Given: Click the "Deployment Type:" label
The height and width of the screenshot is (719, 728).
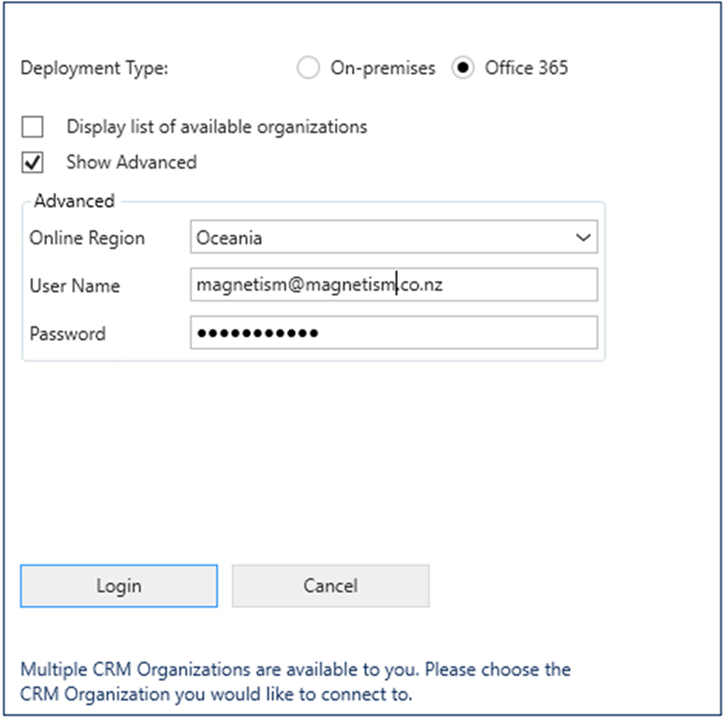Looking at the screenshot, I should tap(94, 68).
